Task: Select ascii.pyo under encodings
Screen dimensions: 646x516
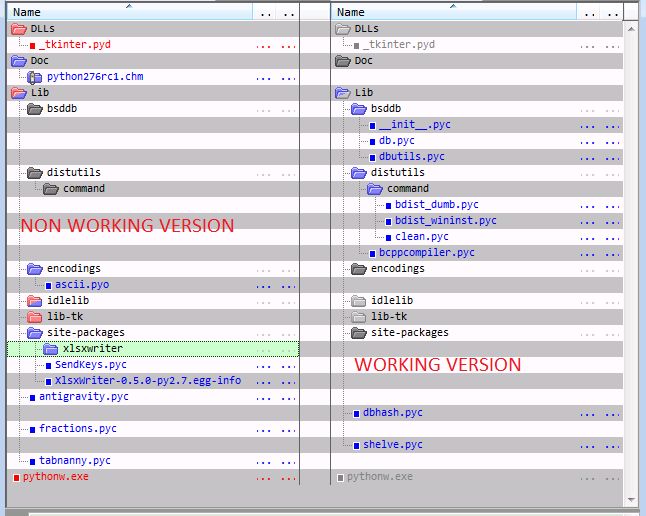Action: click(x=82, y=285)
